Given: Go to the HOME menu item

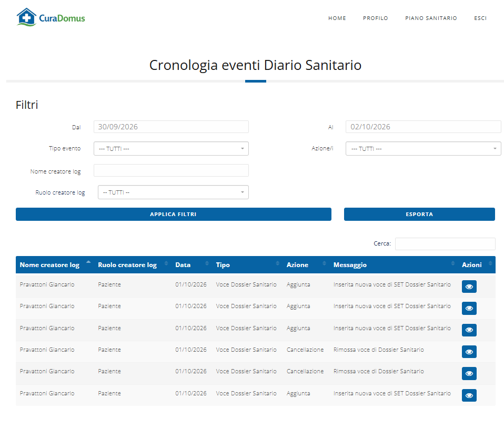Looking at the screenshot, I should (x=337, y=18).
